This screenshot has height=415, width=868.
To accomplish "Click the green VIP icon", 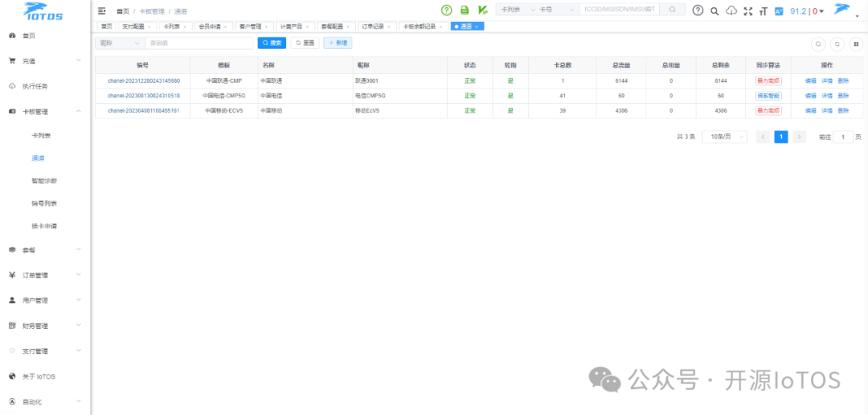I will pyautogui.click(x=483, y=10).
